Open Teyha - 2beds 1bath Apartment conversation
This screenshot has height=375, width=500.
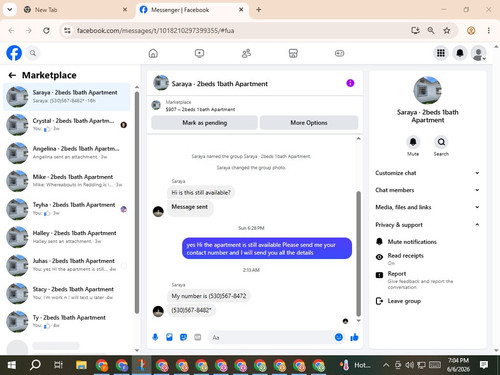[67, 209]
